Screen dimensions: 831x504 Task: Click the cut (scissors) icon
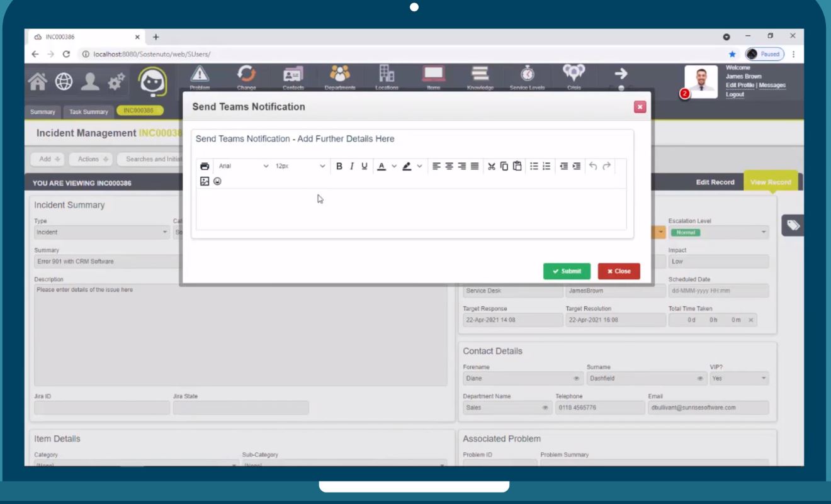(x=492, y=166)
